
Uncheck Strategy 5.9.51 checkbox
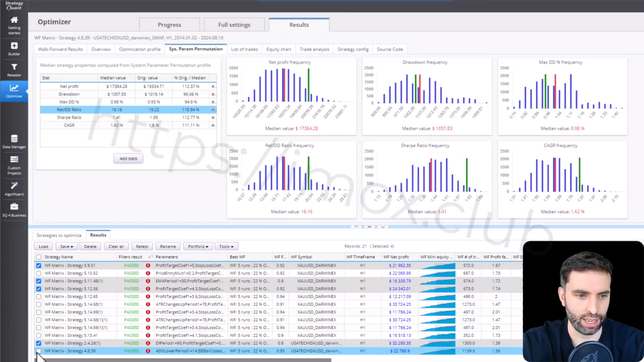pos(39,265)
